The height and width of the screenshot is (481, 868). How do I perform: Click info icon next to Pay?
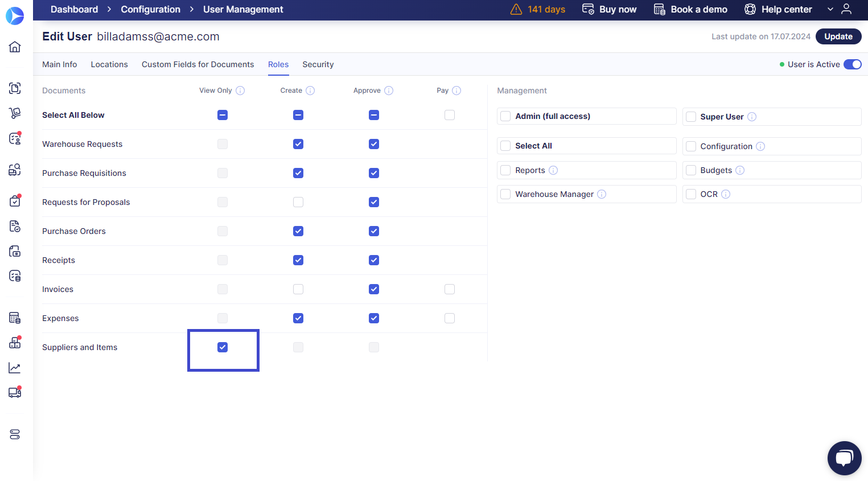click(456, 91)
